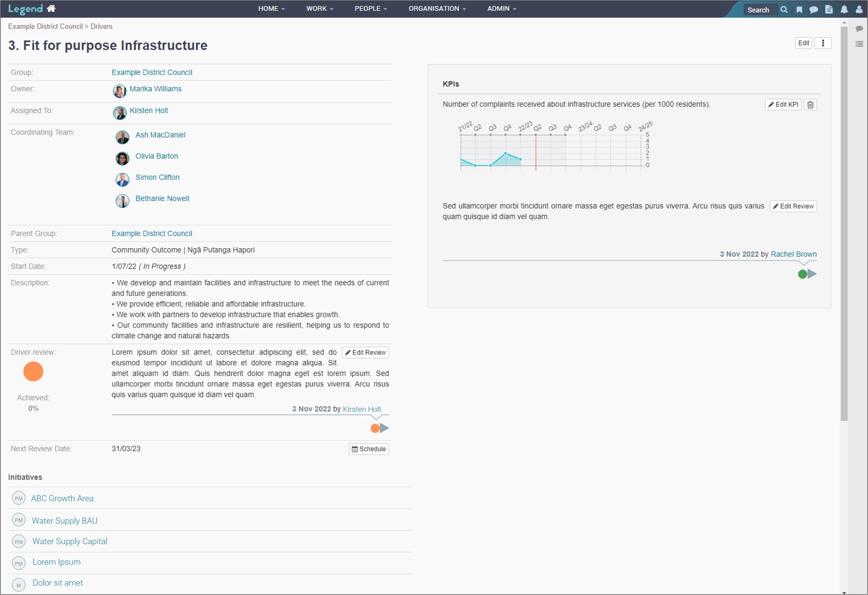Open the user profile icon
The image size is (868, 595).
[x=859, y=9]
